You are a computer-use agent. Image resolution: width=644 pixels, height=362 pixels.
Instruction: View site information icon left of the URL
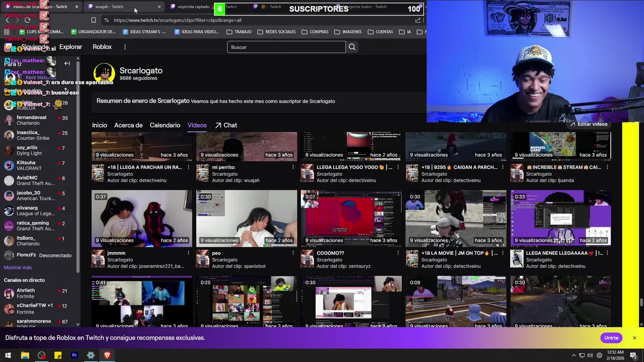click(106, 20)
